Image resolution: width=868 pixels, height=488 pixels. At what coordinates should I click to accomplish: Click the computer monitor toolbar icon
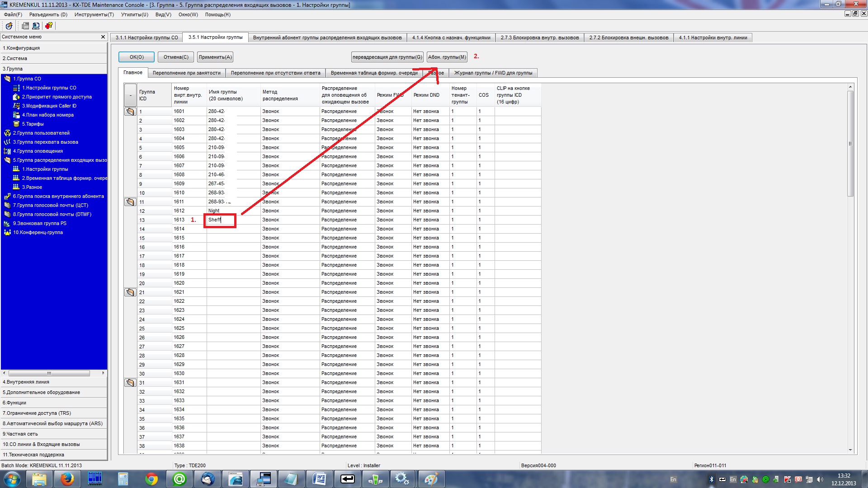tap(36, 26)
